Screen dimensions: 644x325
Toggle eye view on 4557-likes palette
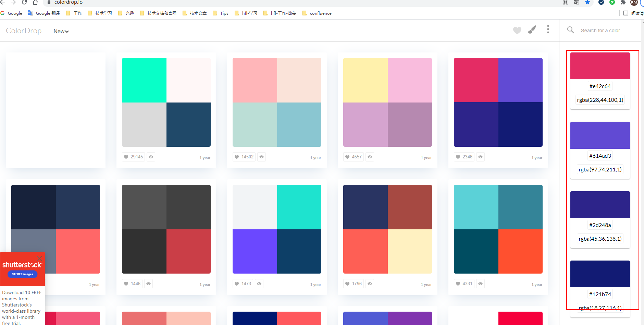point(370,157)
